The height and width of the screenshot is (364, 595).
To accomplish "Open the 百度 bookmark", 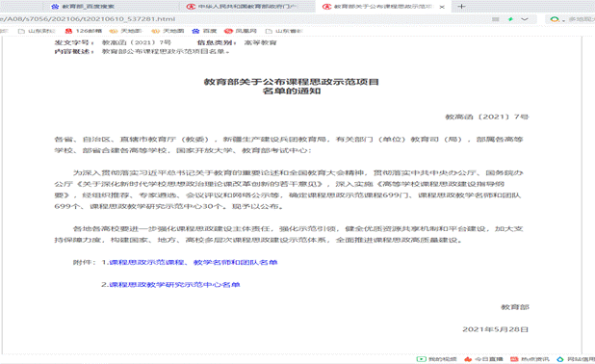I will click(x=204, y=31).
